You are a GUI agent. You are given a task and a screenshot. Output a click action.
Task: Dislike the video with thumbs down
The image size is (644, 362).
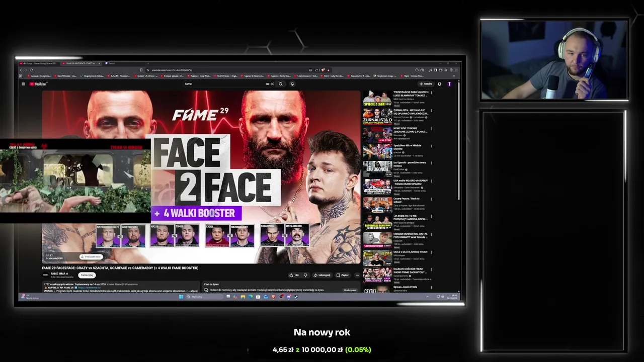(x=305, y=275)
